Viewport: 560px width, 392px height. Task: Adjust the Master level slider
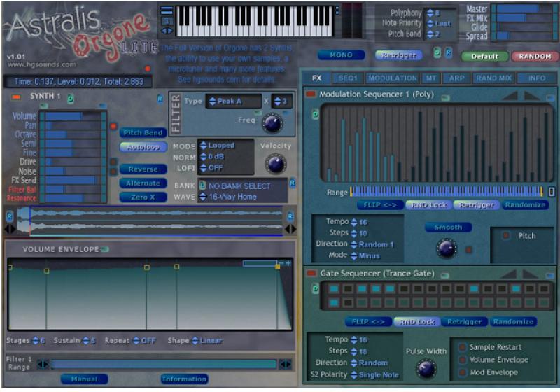coord(521,9)
